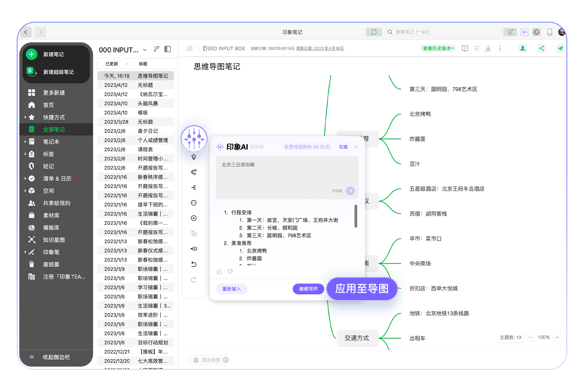584x392 pixels.
Task: Open the 已更新 sort column dropdown
Action: pyautogui.click(x=127, y=64)
